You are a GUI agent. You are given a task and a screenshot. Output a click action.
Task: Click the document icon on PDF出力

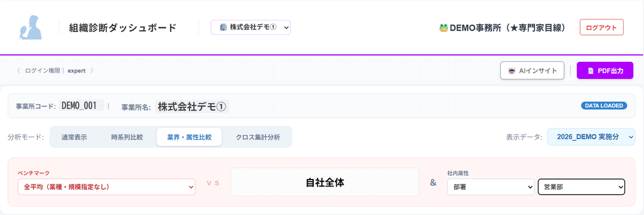591,70
